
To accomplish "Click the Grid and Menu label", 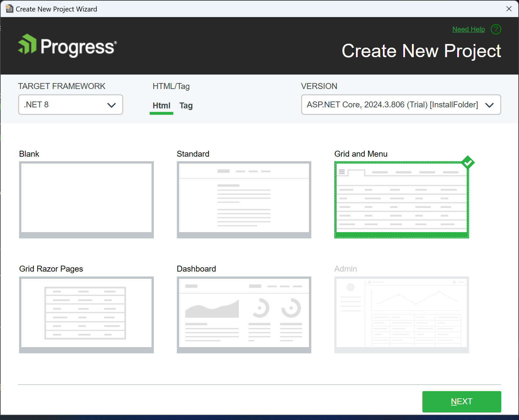I will tap(361, 154).
